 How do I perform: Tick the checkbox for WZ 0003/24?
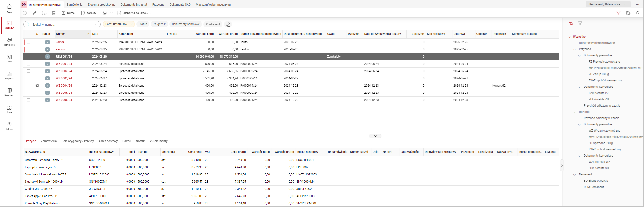(28, 78)
